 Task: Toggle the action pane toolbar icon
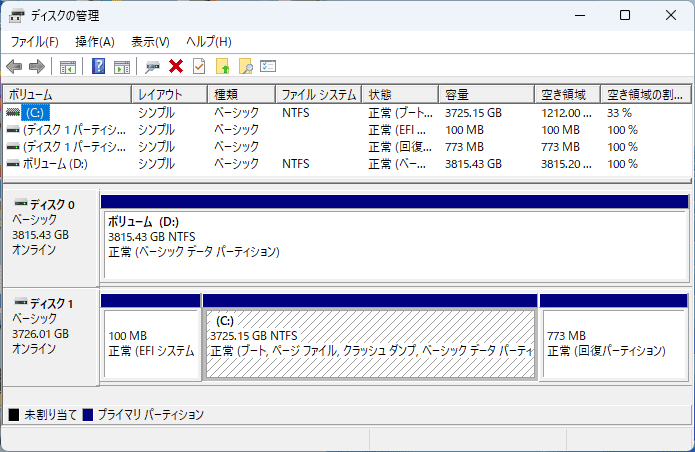[122, 67]
